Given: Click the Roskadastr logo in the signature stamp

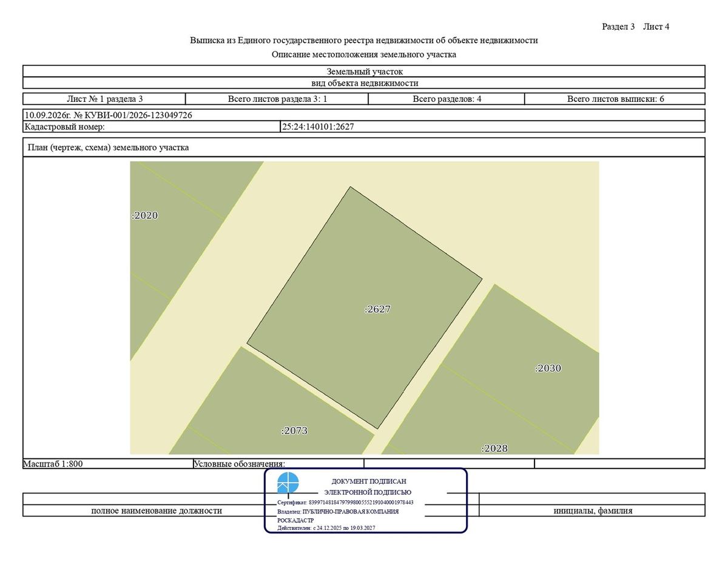Looking at the screenshot, I should tap(288, 483).
